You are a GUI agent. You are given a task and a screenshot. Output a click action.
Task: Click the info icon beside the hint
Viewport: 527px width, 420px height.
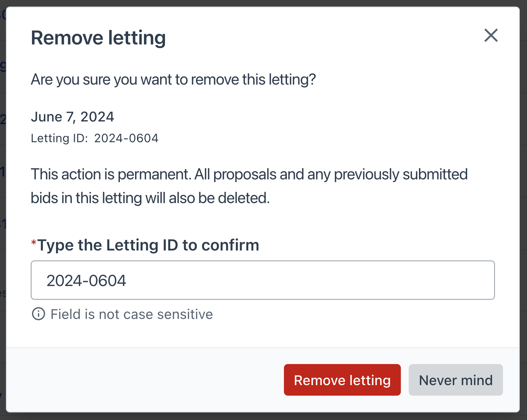[38, 314]
